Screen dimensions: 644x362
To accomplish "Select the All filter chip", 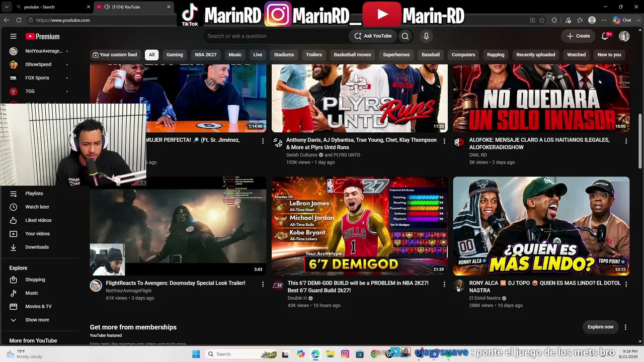I will 151,55.
